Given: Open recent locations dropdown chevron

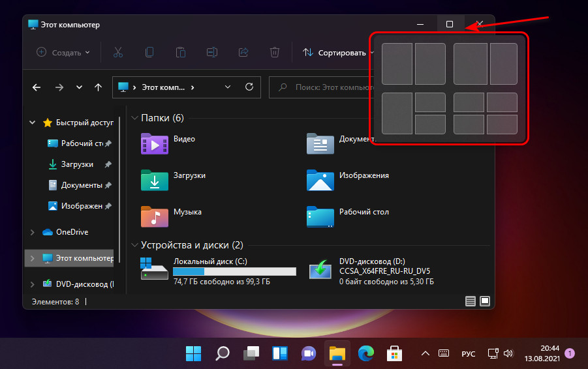Looking at the screenshot, I should (79, 87).
